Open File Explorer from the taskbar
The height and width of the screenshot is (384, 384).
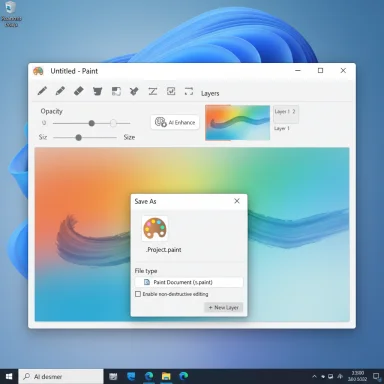[166, 377]
